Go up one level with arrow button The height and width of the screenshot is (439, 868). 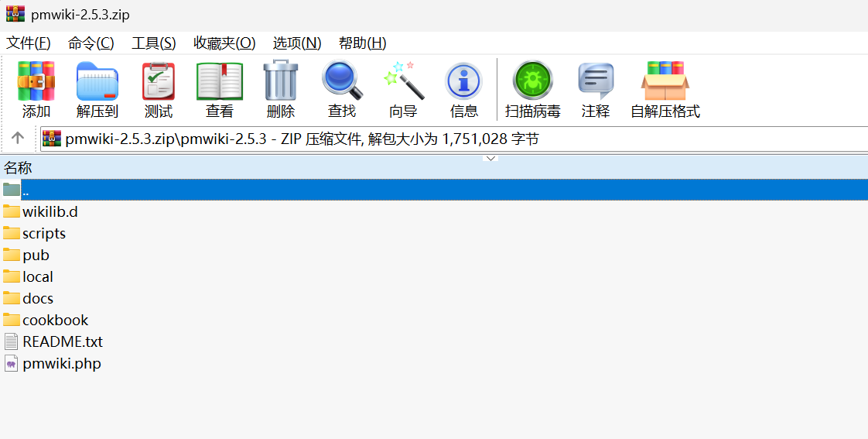tap(18, 138)
